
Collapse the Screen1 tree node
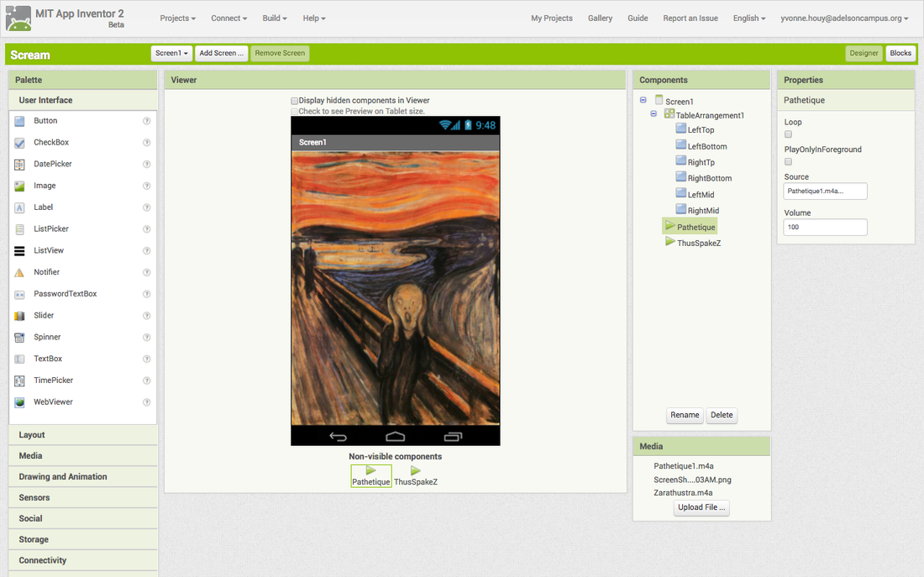[643, 100]
